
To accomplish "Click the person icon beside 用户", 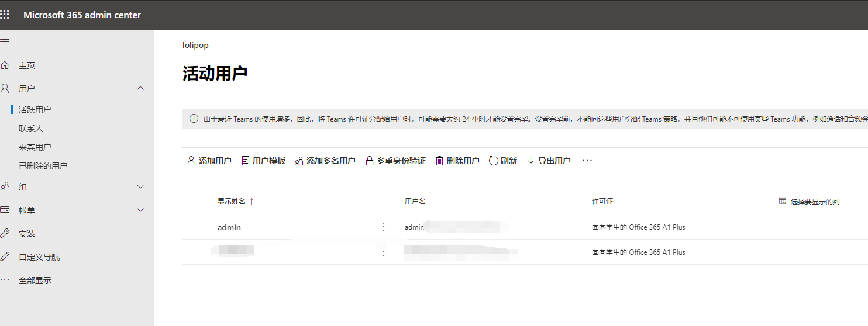I will coord(5,88).
